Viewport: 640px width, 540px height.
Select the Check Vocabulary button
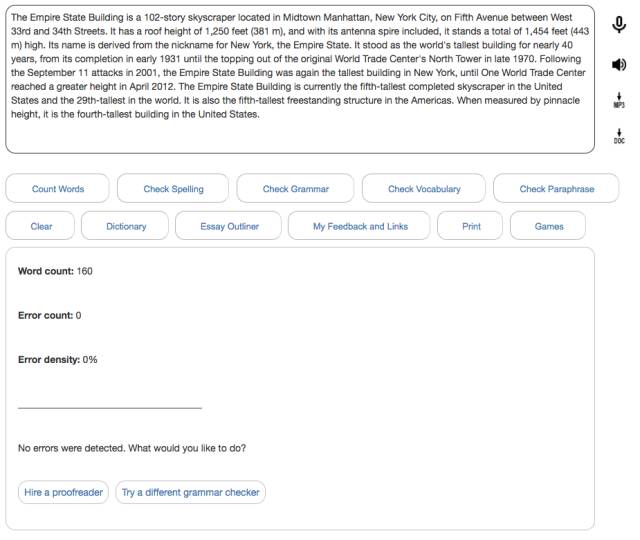[424, 189]
